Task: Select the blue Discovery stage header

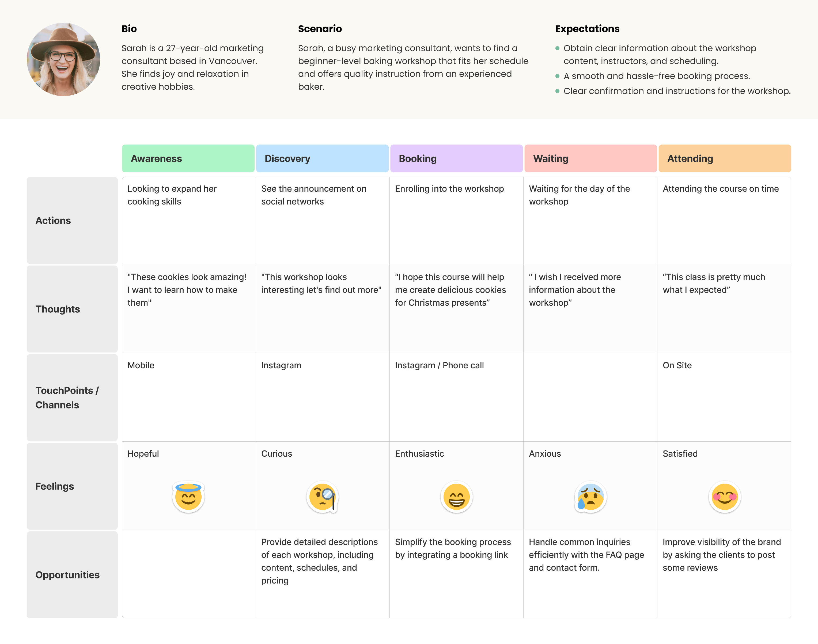Action: (322, 158)
